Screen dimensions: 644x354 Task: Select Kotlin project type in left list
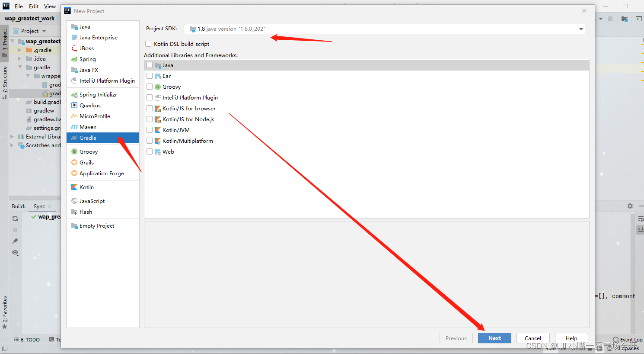[103, 187]
